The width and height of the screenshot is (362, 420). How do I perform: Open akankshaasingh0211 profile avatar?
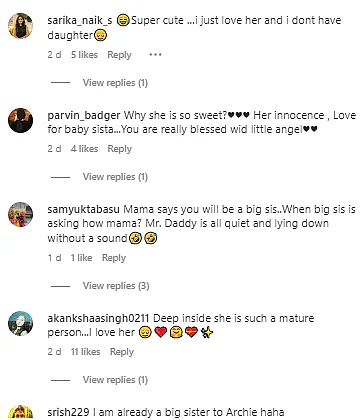click(x=20, y=323)
